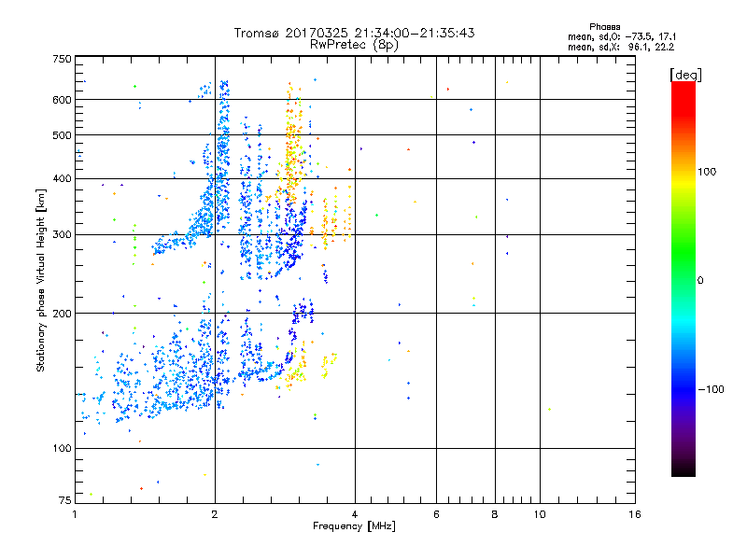Click the phase colorbar gradient
This screenshot has height=560, width=747.
(x=684, y=278)
